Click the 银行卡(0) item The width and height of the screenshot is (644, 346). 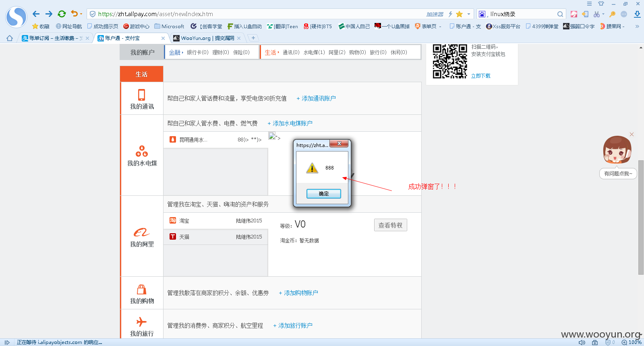[198, 52]
